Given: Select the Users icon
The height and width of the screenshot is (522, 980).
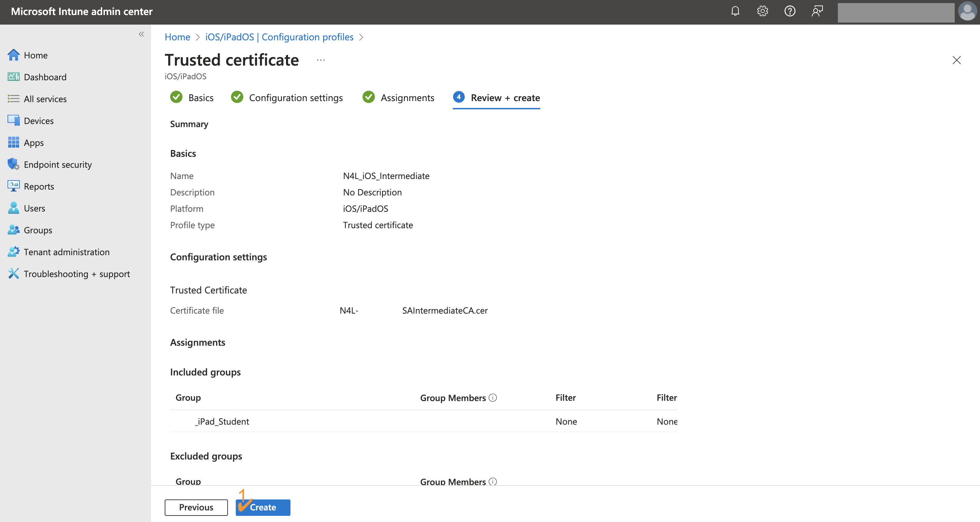Looking at the screenshot, I should point(35,208).
